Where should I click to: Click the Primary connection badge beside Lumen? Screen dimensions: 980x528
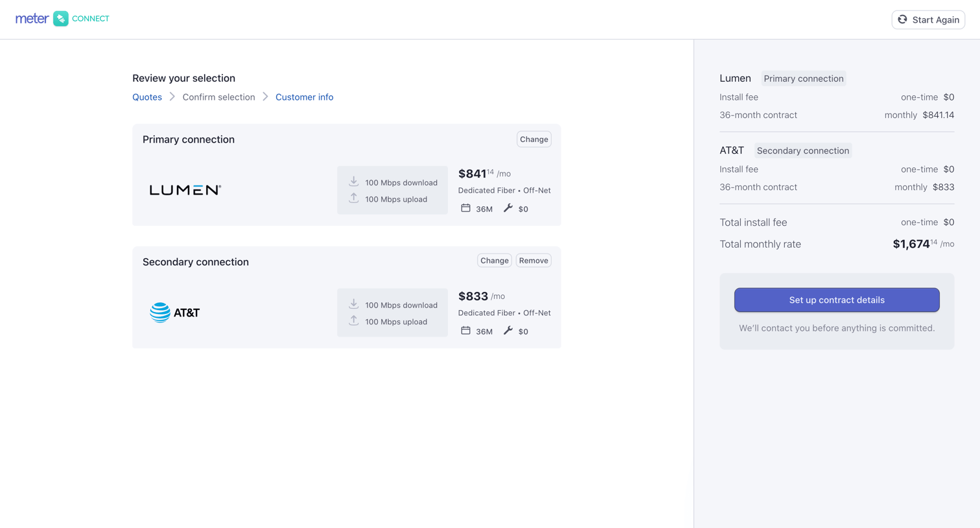tap(804, 78)
